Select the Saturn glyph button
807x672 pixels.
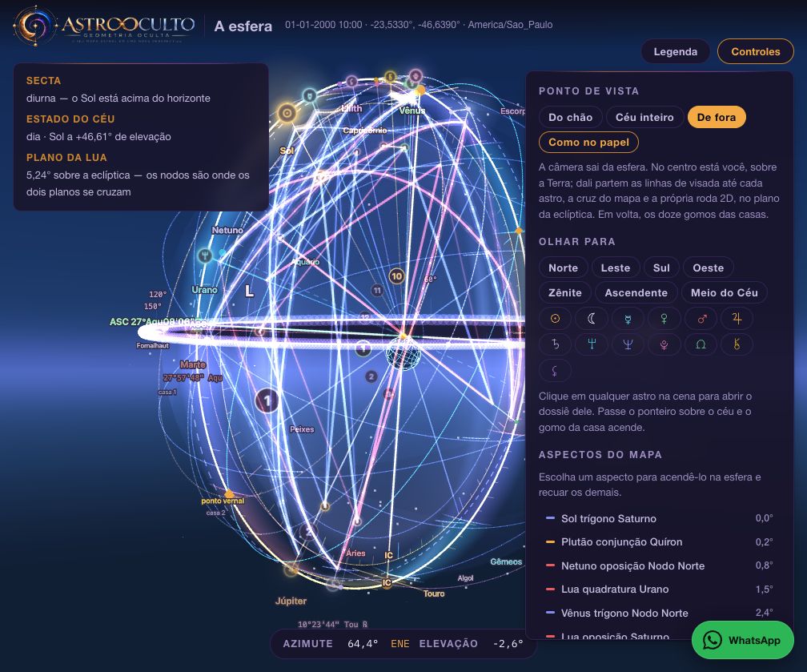coord(555,344)
